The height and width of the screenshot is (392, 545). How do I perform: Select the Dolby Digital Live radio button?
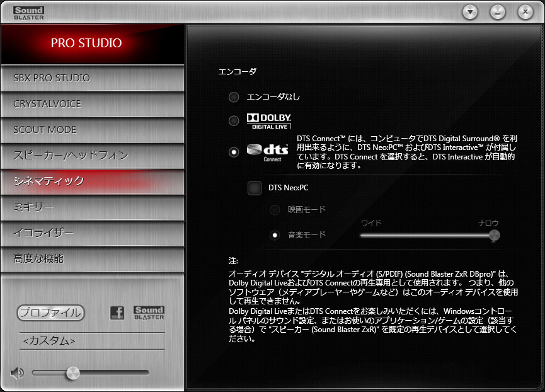tap(234, 120)
